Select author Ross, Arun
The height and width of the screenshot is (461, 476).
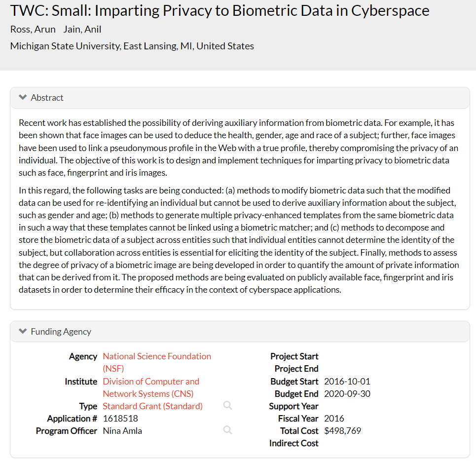tap(33, 30)
